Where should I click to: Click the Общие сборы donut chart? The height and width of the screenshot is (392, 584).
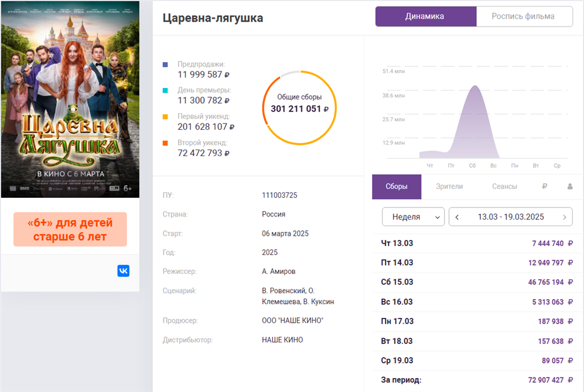pos(299,107)
